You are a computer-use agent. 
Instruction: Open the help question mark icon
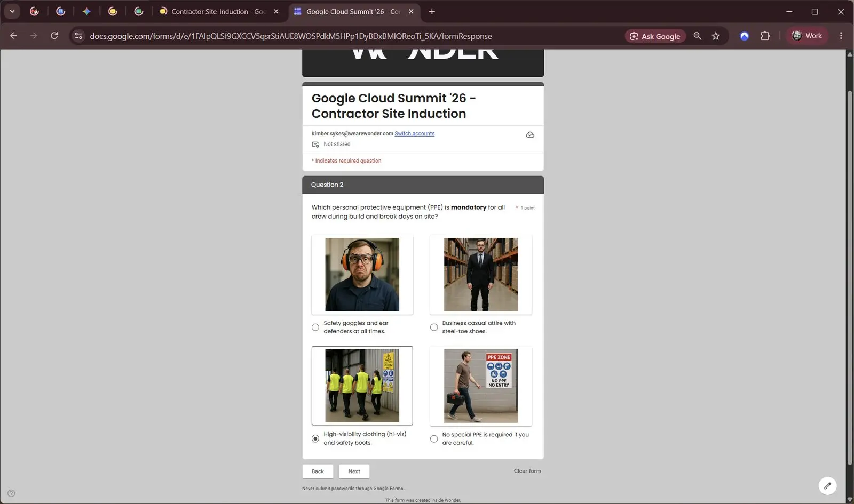(11, 493)
